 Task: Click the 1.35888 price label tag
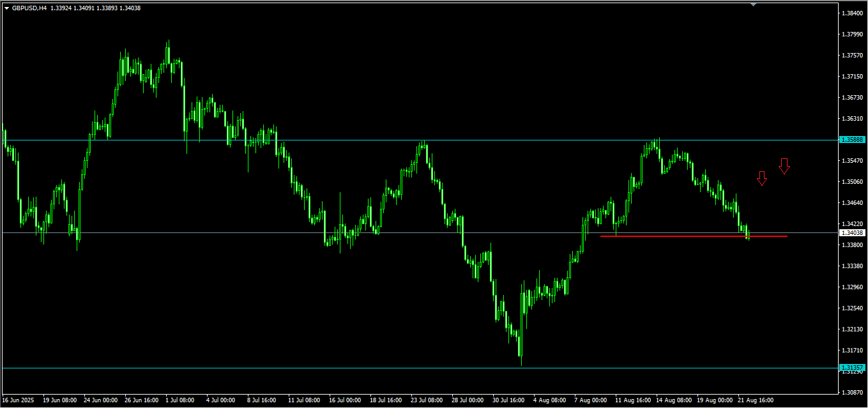tap(852, 140)
